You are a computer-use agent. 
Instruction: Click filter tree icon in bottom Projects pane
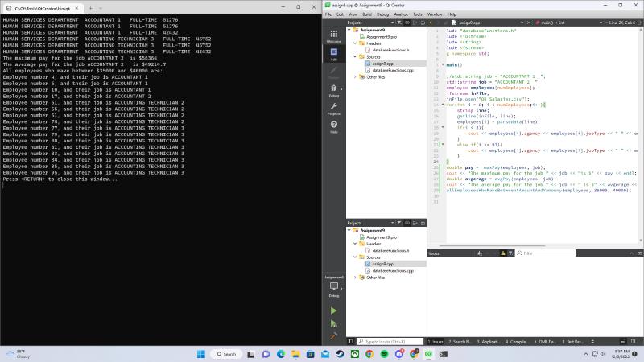point(399,223)
